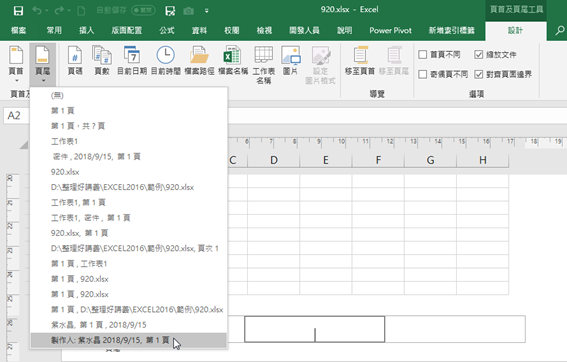The height and width of the screenshot is (362, 567).
Task: Choose footer 紫水晶, 第 1 頁, 2018/9/15
Action: [129, 325]
